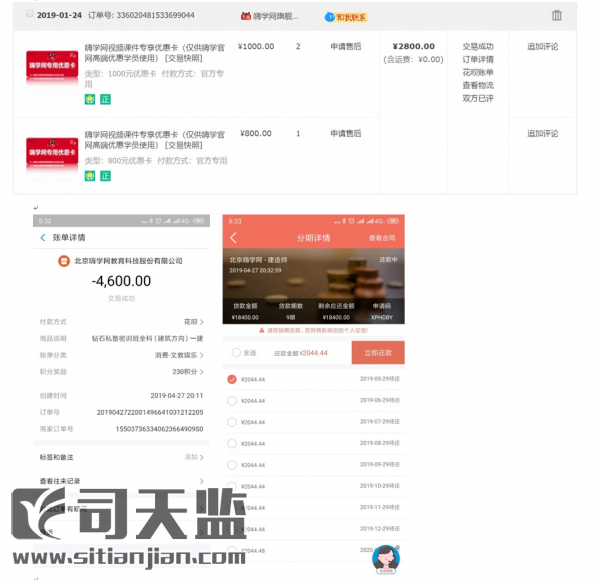600x580 pixels.
Task: Click green 正 badge under 800元 item
Action: click(105, 176)
